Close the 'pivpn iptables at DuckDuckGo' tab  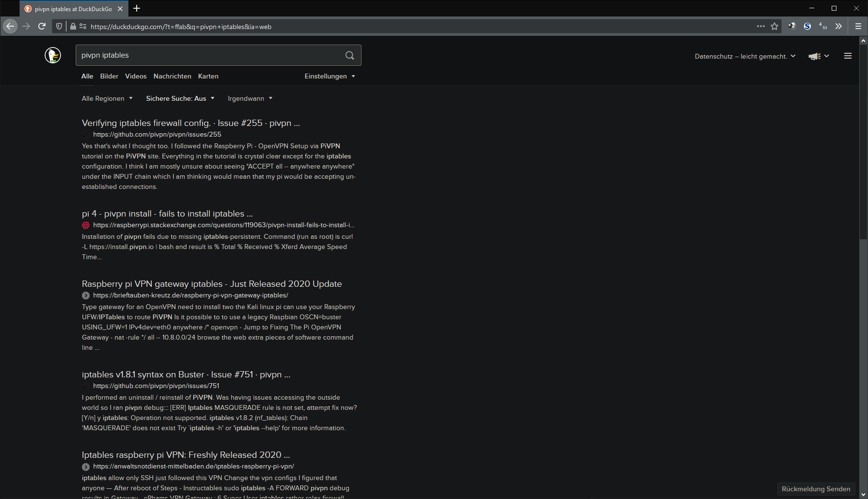120,9
